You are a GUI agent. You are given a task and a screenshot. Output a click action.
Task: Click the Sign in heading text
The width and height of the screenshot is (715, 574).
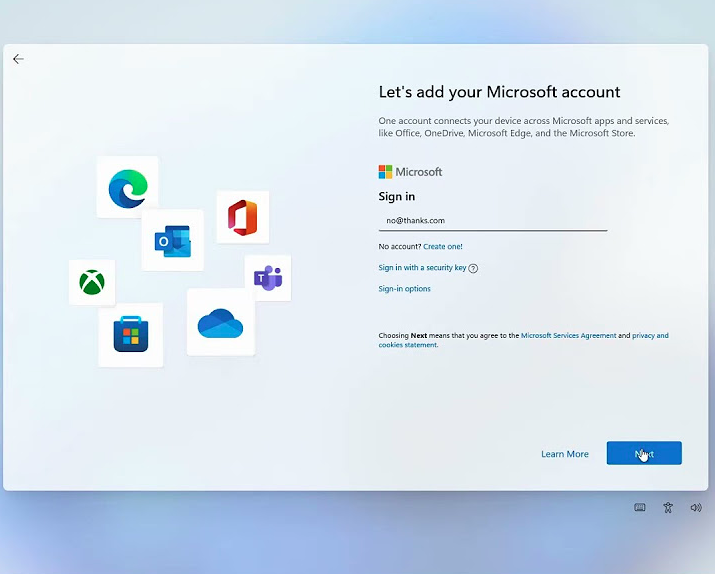(x=397, y=197)
